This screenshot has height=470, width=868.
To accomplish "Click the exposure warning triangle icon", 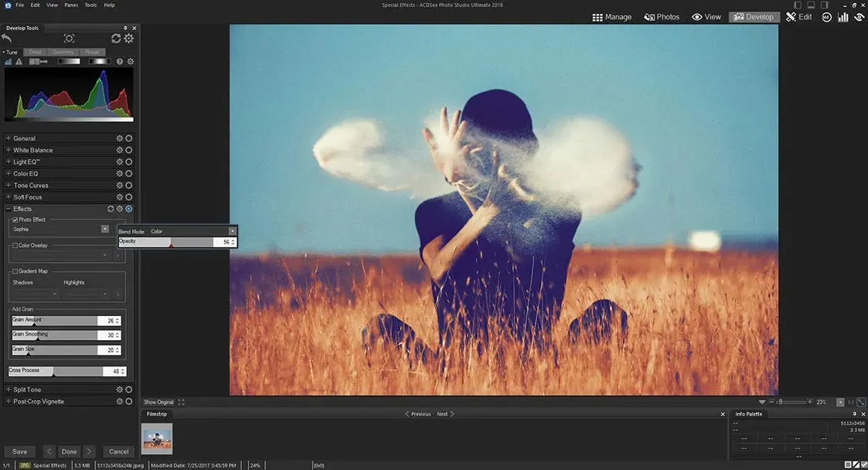I will 19,61.
